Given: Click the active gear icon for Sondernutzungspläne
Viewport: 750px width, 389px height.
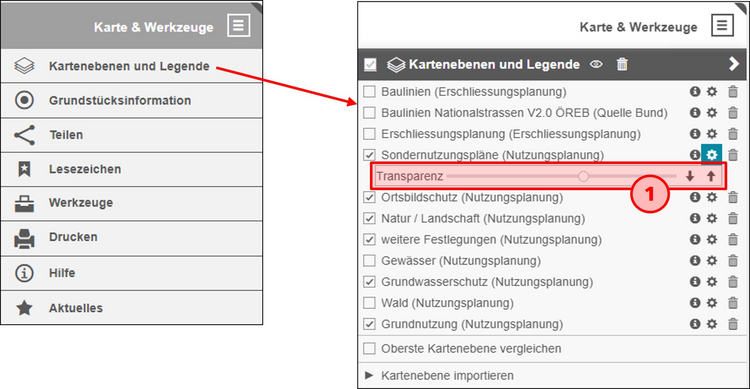Looking at the screenshot, I should (x=712, y=155).
